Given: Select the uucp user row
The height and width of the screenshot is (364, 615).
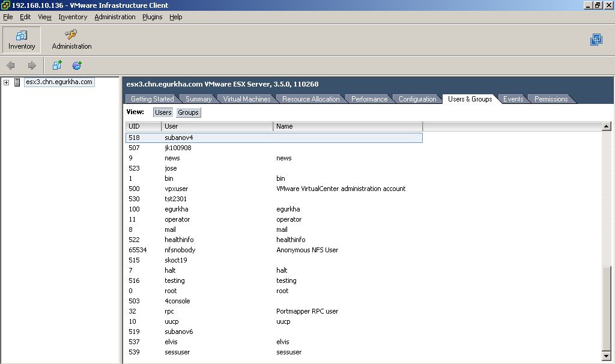Looking at the screenshot, I should pyautogui.click(x=274, y=321).
